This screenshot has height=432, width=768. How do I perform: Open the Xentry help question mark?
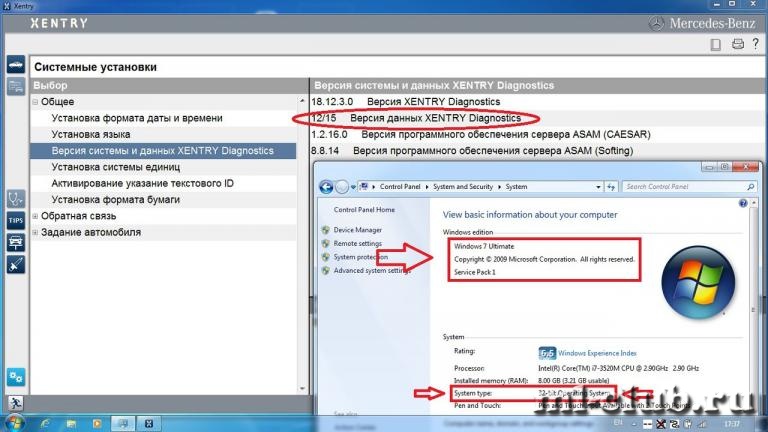click(756, 44)
